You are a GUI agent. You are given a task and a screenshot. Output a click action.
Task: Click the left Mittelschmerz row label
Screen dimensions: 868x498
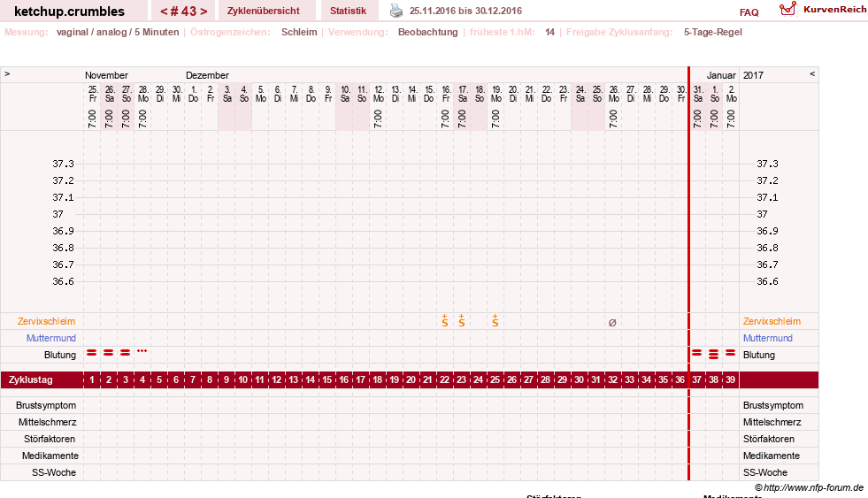[x=48, y=422]
